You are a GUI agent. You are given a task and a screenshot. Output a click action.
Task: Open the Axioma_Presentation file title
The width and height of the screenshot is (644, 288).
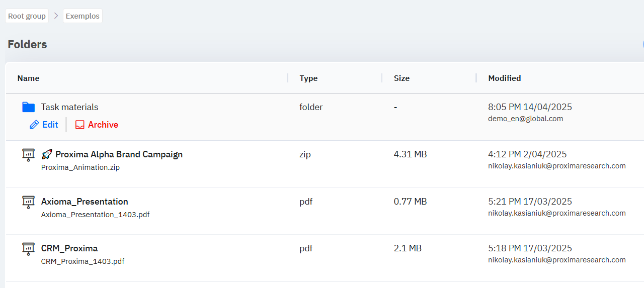(85, 202)
